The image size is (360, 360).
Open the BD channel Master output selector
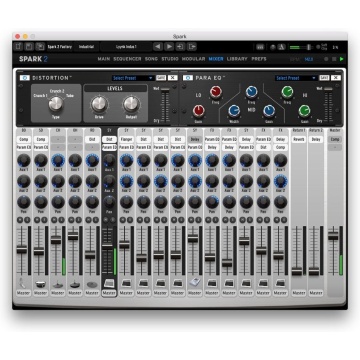coord(23,293)
